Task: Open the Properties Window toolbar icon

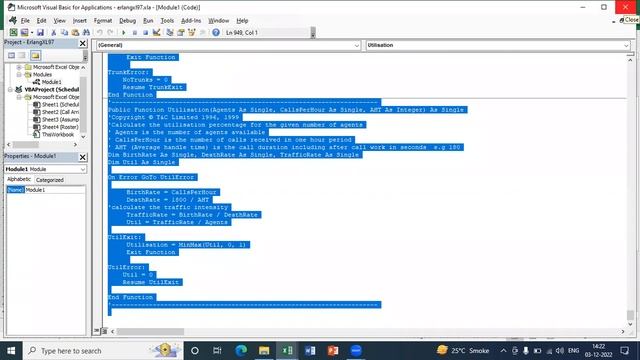Action: 181,33
